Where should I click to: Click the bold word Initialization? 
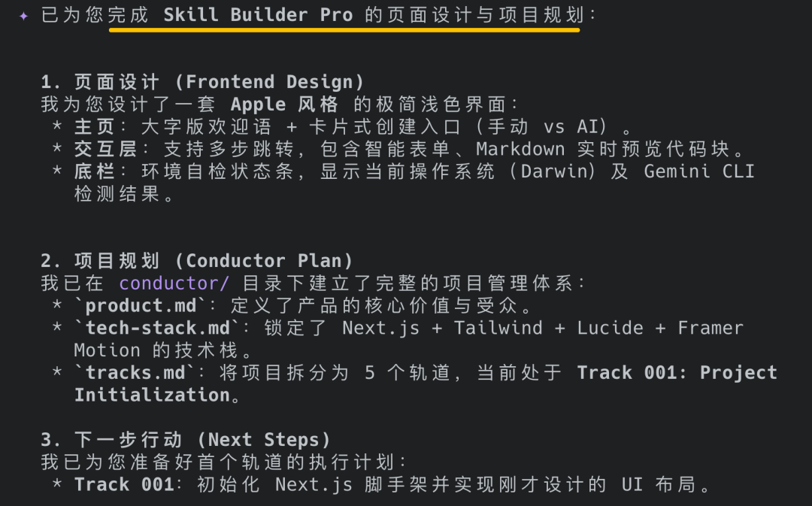[x=152, y=395]
